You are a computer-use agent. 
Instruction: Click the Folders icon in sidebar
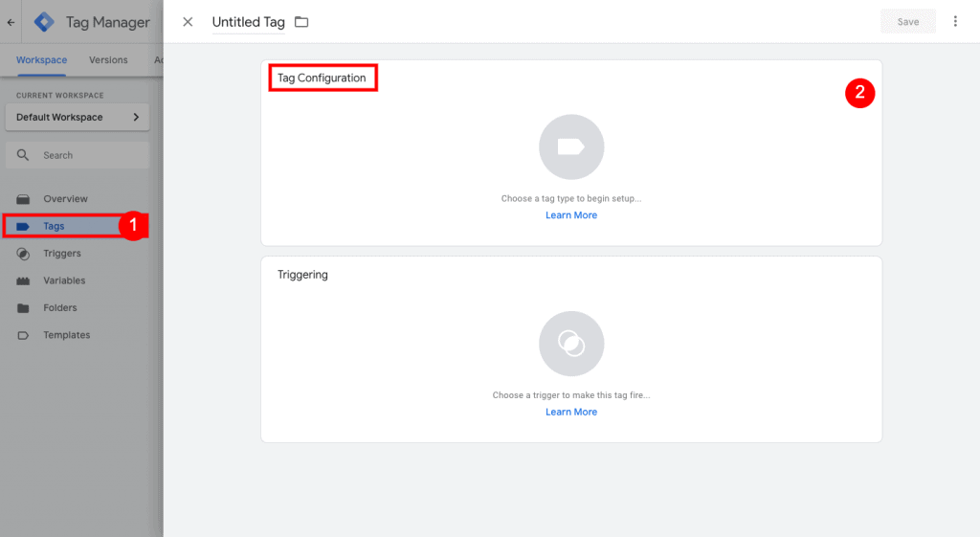click(x=23, y=307)
